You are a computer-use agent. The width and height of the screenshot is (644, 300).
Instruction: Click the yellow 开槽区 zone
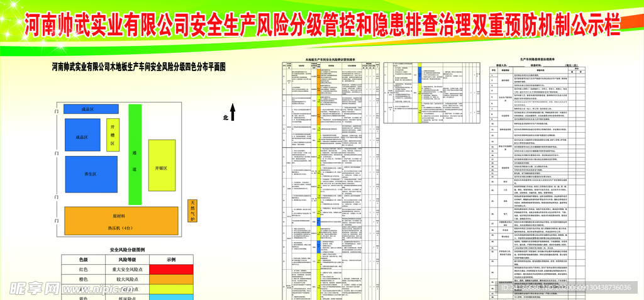point(113,135)
